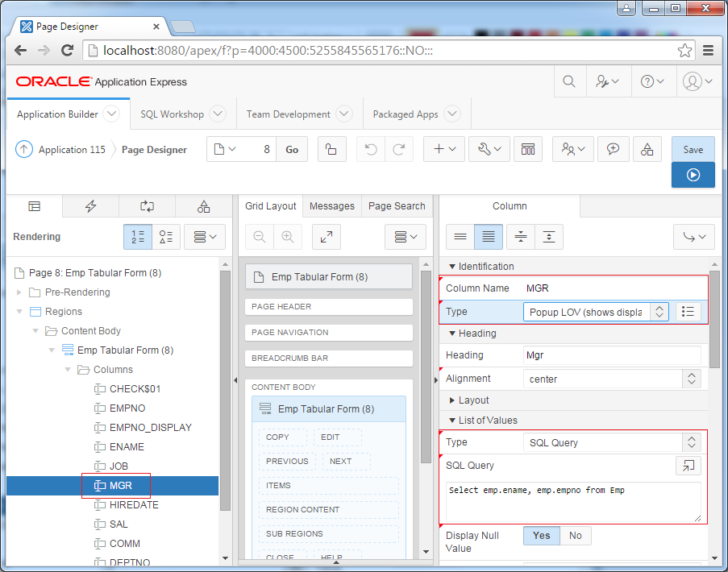Expand the Grid Layout pane to full view

tap(327, 237)
